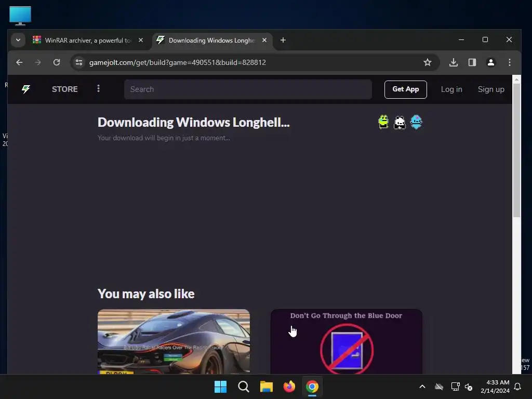The width and height of the screenshot is (532, 399).
Task: Open the notifications bell icon
Action: click(x=518, y=387)
